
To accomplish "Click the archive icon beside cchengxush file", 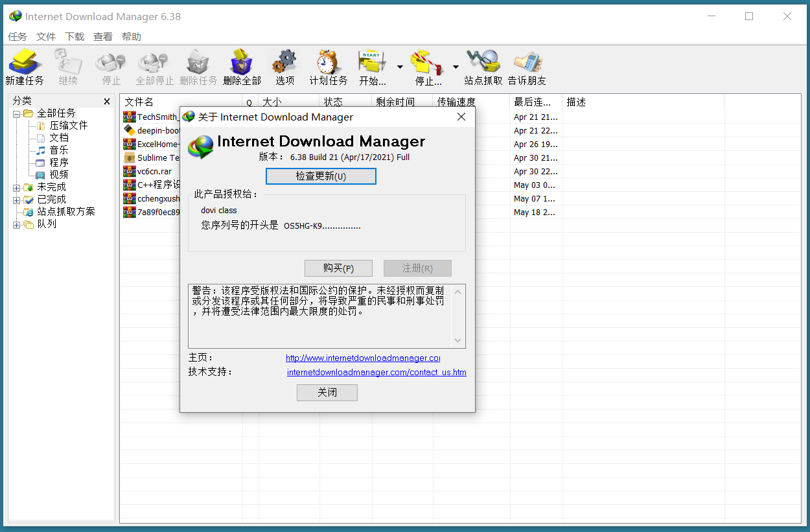I will coord(130,198).
